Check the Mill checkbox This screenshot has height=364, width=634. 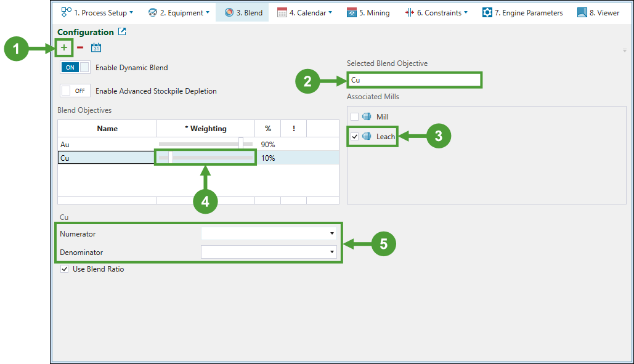coord(354,117)
